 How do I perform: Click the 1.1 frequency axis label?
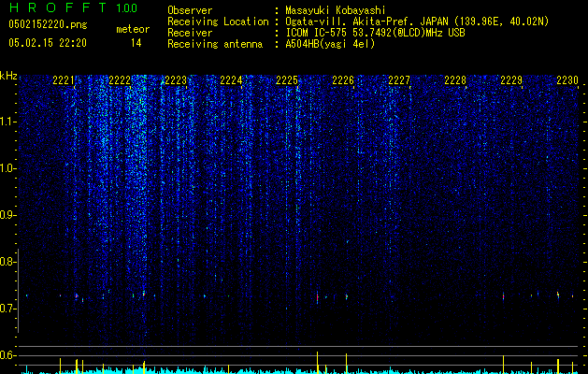point(7,122)
